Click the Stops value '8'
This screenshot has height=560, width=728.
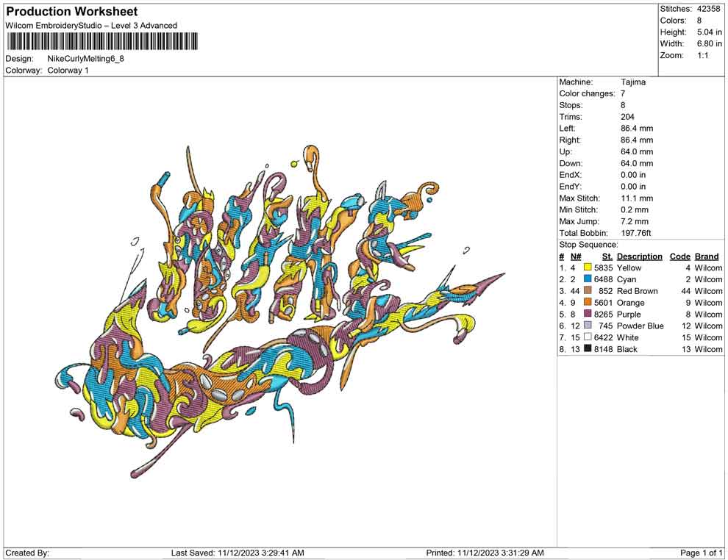click(x=623, y=105)
